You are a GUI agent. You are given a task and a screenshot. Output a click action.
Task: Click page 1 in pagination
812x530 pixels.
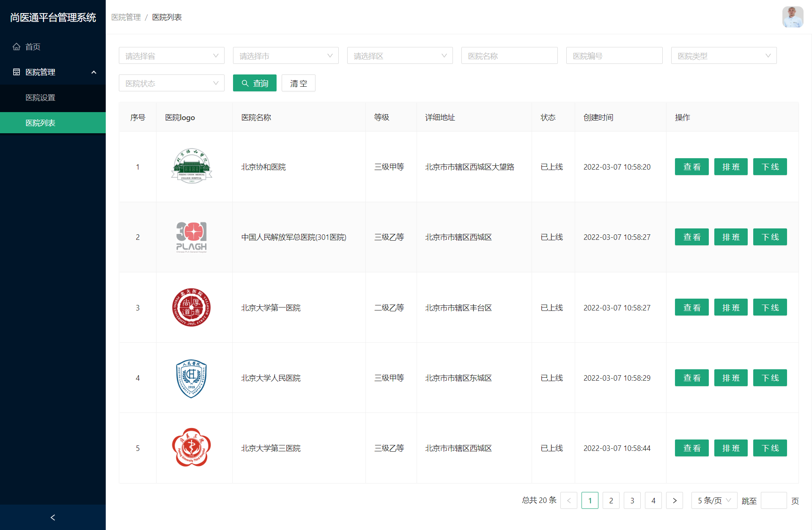(590, 500)
